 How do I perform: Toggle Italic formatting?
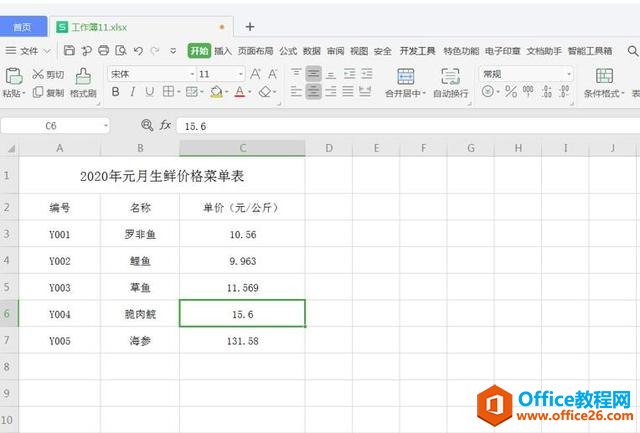pyautogui.click(x=133, y=92)
